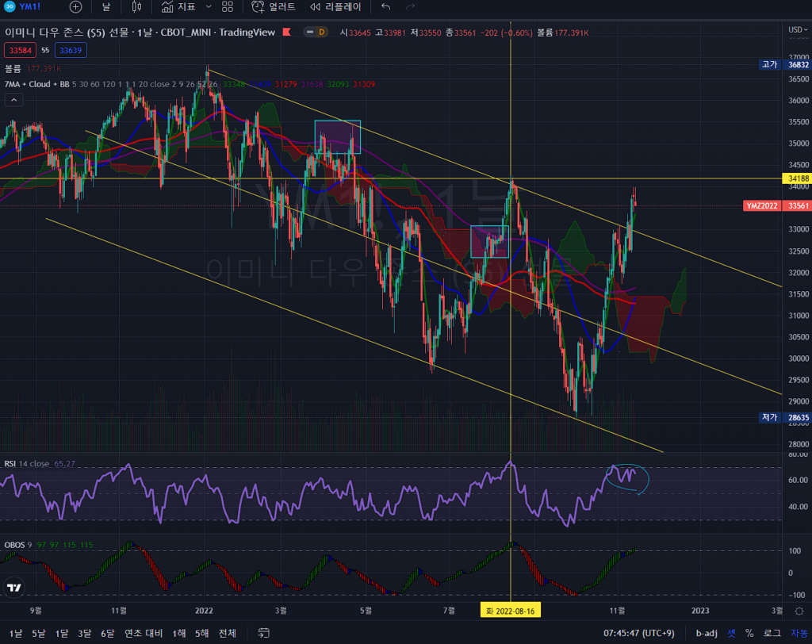Select the 1해 time range
The width and height of the screenshot is (812, 644).
click(180, 633)
